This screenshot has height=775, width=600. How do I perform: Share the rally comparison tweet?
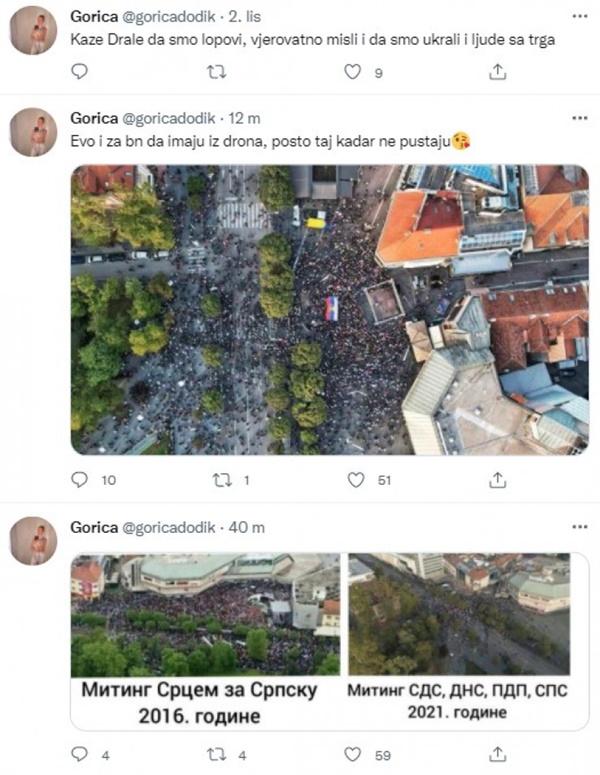tap(498, 755)
